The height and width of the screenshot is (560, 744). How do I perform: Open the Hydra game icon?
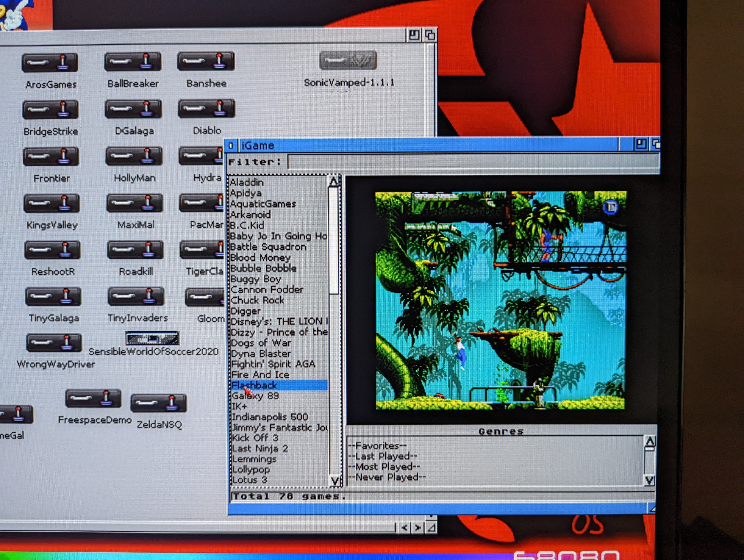click(x=201, y=156)
